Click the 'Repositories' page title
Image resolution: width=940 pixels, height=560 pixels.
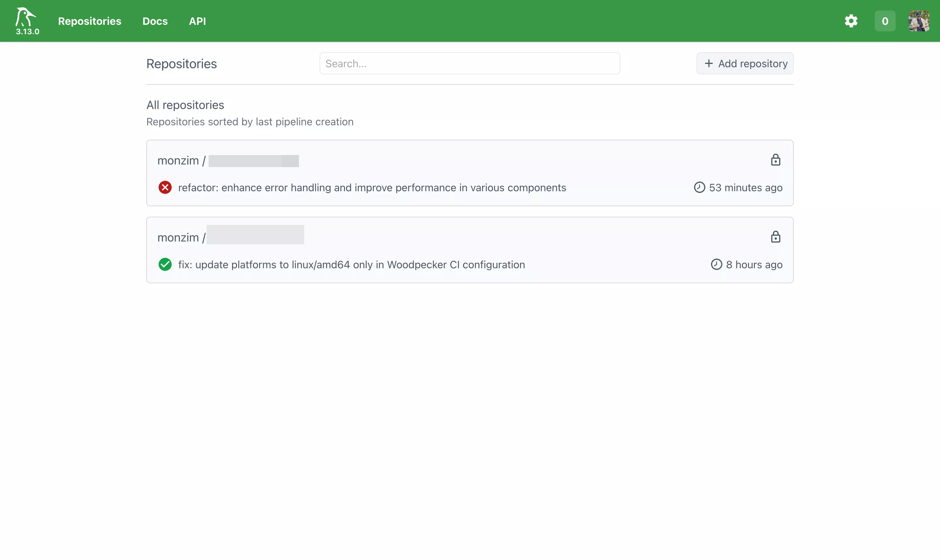click(181, 64)
